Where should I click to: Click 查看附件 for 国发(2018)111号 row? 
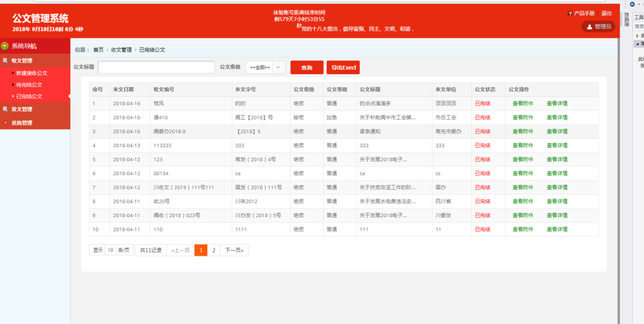[x=522, y=187]
